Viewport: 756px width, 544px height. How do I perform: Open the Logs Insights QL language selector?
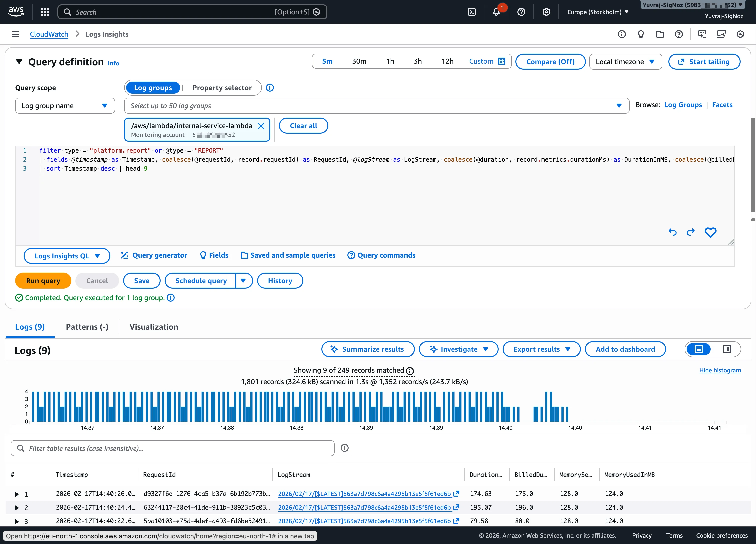click(67, 256)
